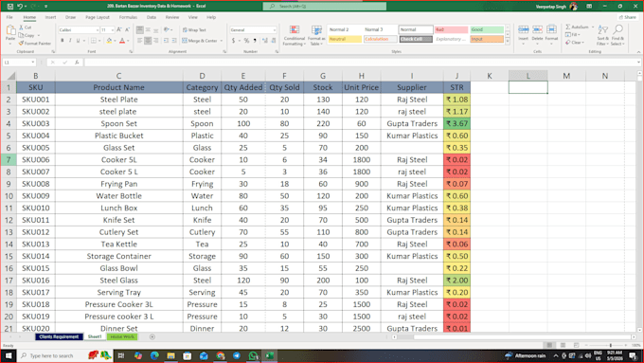The image size is (644, 363).
Task: Open the Home Work sheet tab
Action: point(122,336)
